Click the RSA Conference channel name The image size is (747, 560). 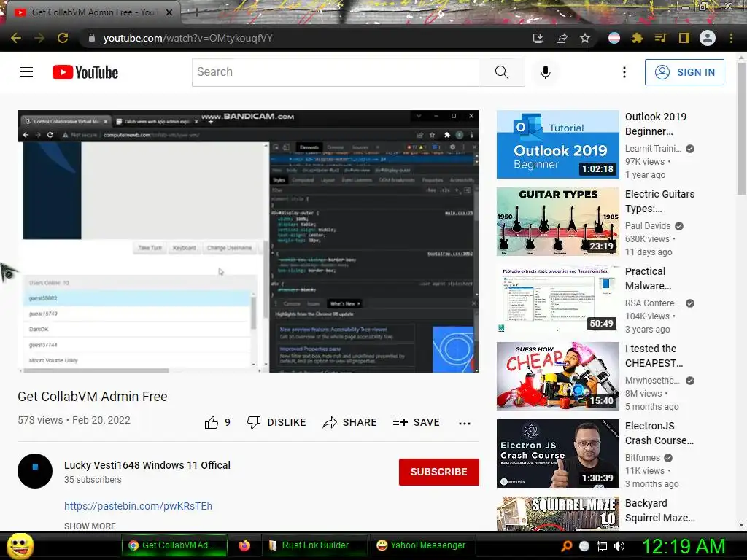pyautogui.click(x=652, y=303)
